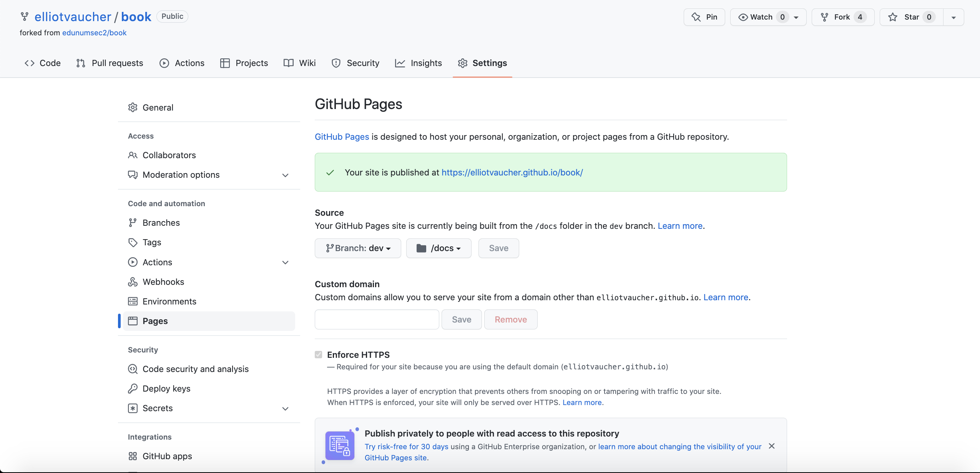Click the Environments server icon
Screen dimensions: 980x473
133,301
